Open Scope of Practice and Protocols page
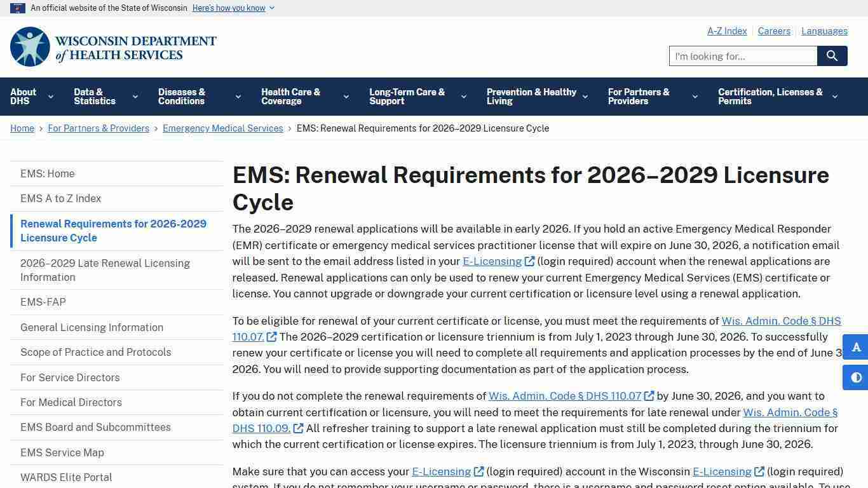Viewport: 868px width, 488px height. [x=95, y=352]
